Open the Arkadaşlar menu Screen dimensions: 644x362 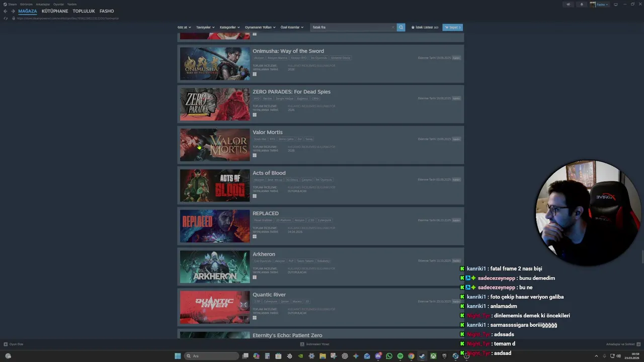43,4
